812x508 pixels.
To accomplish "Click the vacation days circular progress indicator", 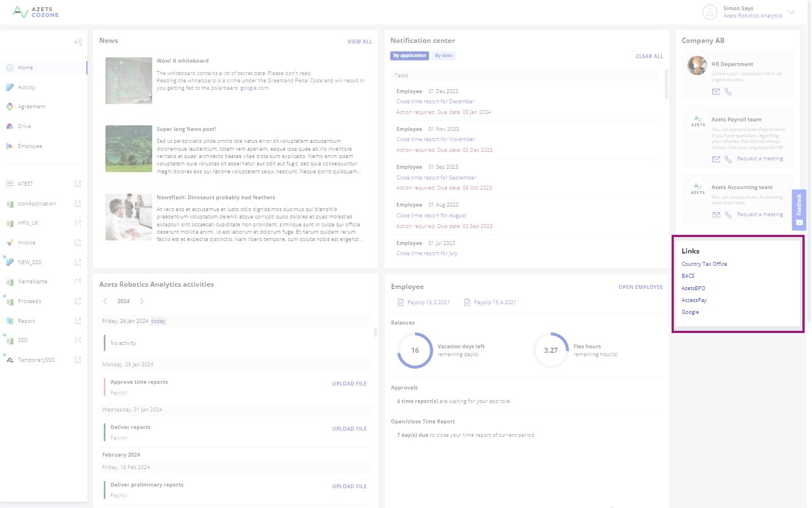I will point(414,350).
